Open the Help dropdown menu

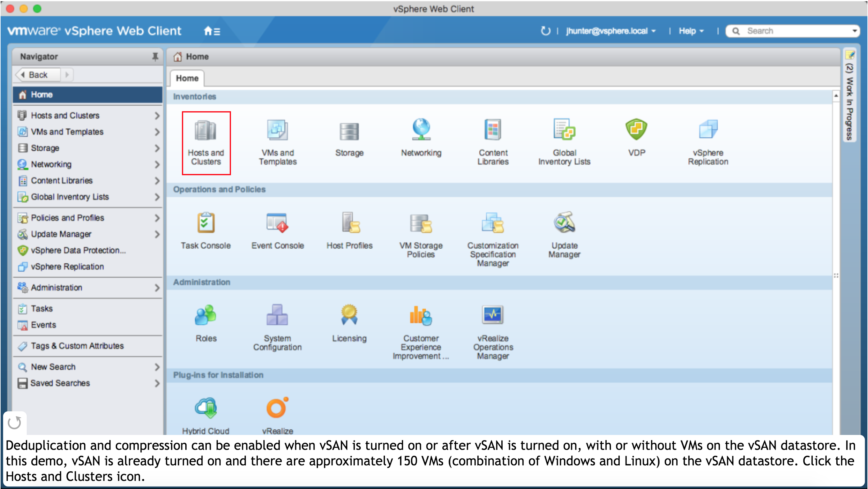pyautogui.click(x=691, y=31)
